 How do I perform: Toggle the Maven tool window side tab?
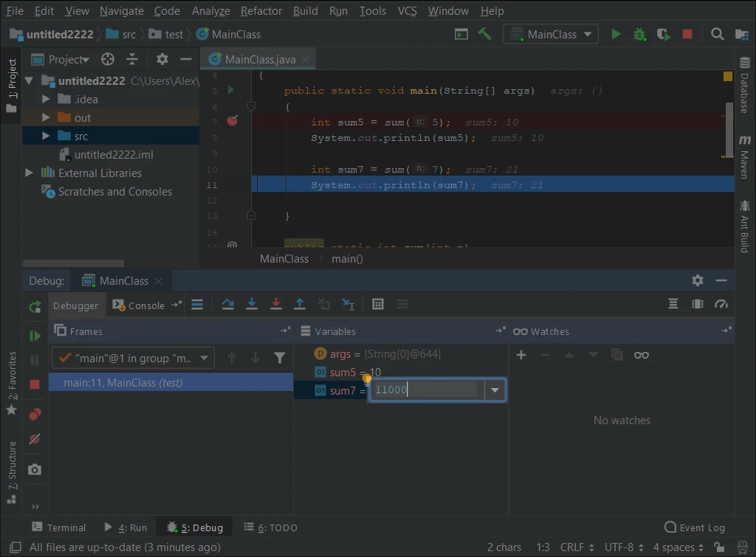click(744, 157)
